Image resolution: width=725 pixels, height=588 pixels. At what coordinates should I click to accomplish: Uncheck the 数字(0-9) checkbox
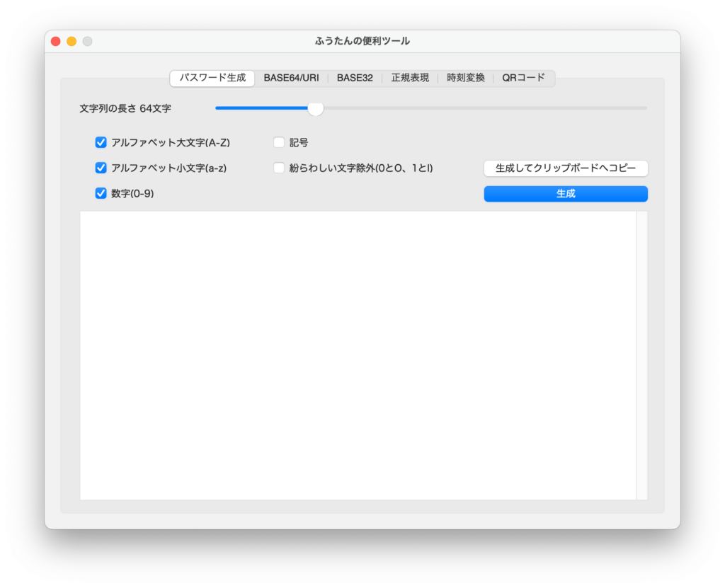101,192
